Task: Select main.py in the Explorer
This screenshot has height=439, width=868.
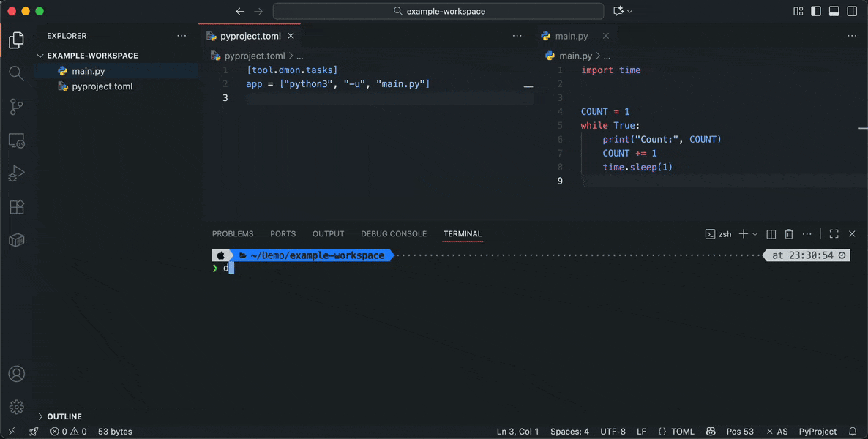Action: 89,71
